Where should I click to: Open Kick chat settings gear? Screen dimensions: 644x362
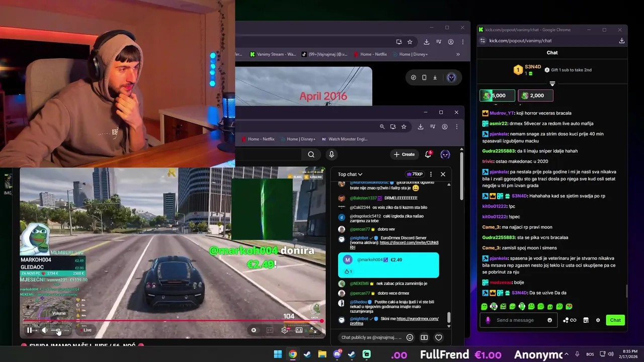[x=598, y=320]
